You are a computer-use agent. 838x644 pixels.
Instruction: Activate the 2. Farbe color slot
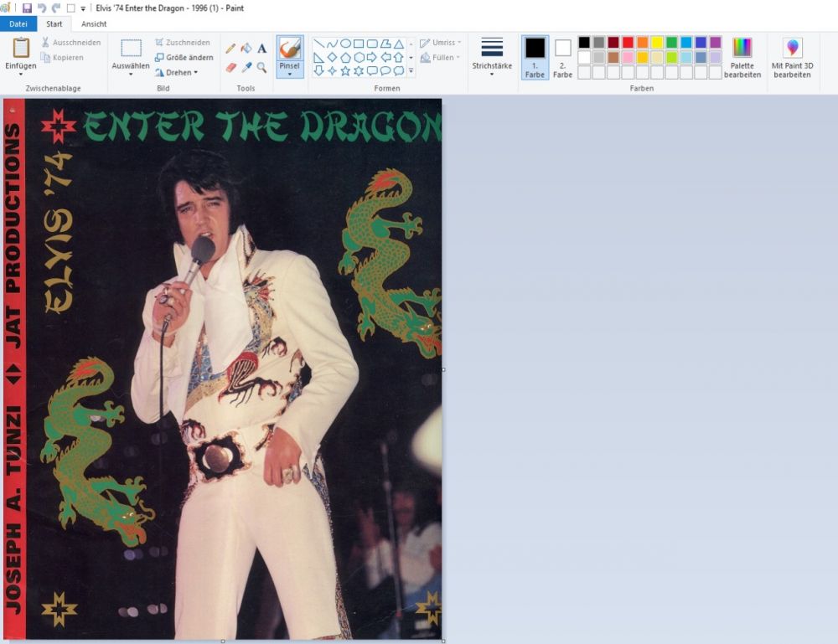(x=562, y=58)
